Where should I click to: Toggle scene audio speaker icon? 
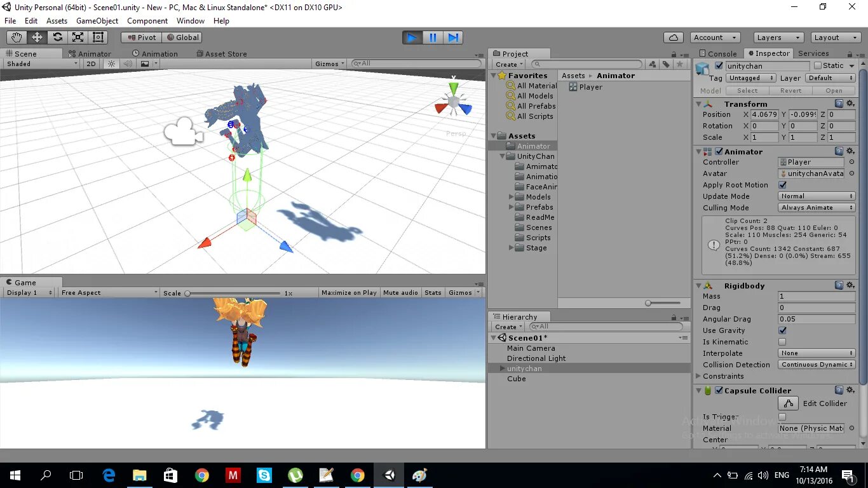click(128, 64)
